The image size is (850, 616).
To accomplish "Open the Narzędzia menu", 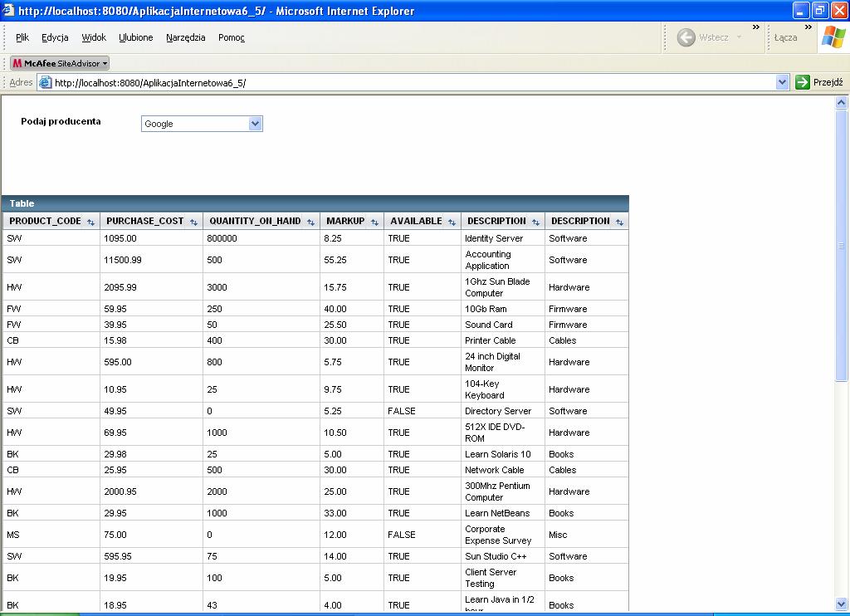I will click(185, 37).
